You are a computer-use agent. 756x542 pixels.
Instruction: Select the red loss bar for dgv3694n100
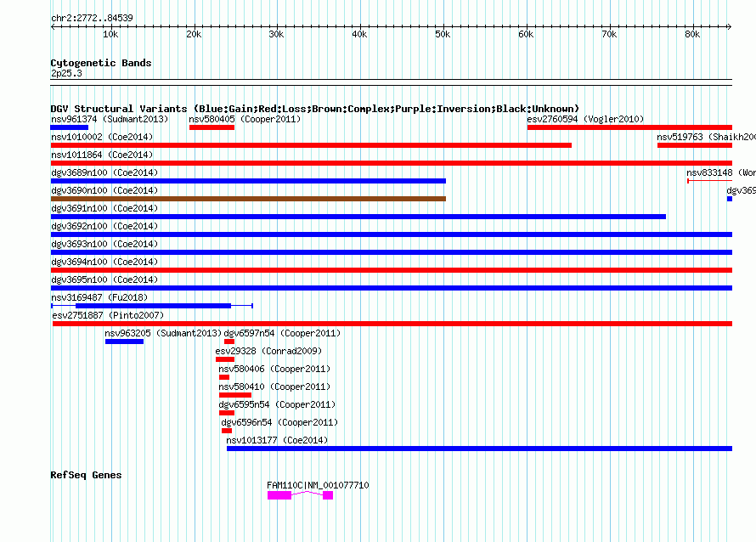pyautogui.click(x=392, y=270)
